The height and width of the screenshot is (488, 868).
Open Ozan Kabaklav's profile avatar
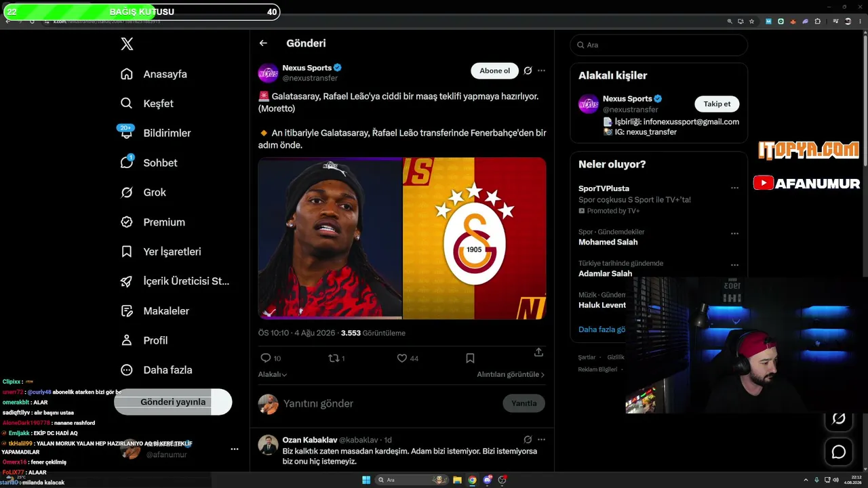coord(269,445)
